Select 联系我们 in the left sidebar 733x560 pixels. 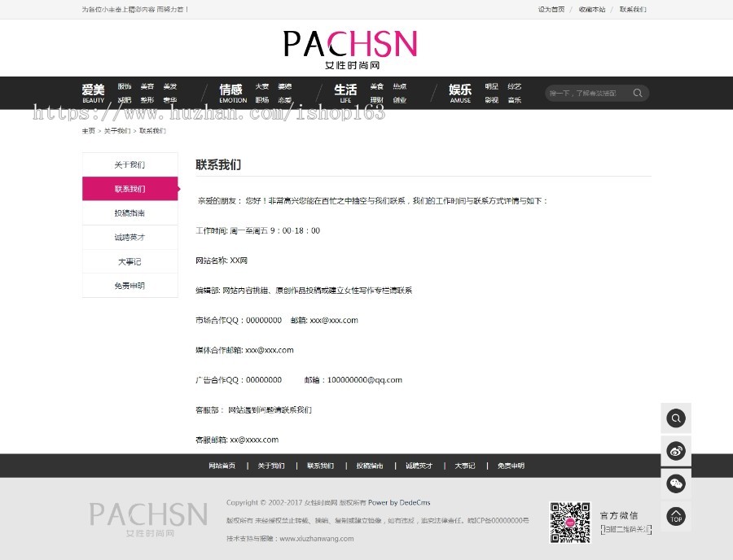pyautogui.click(x=129, y=188)
